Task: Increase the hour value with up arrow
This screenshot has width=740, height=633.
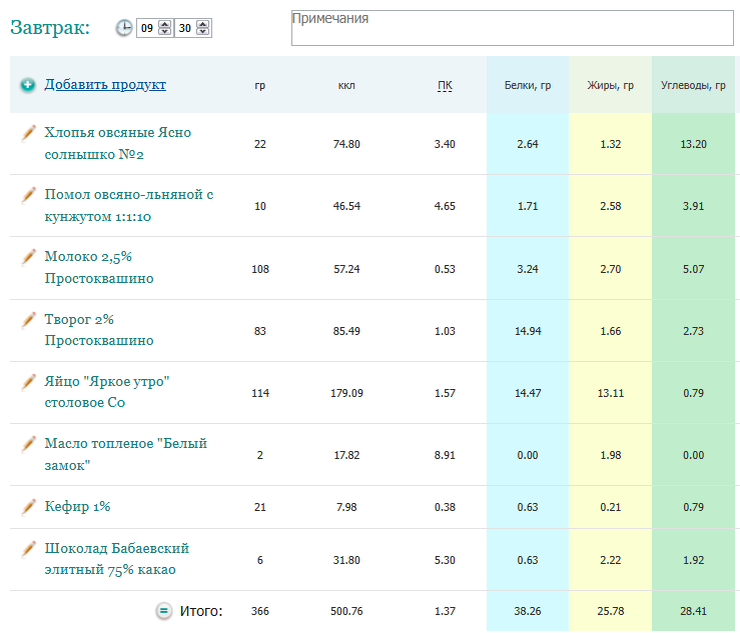Action: coord(165,24)
